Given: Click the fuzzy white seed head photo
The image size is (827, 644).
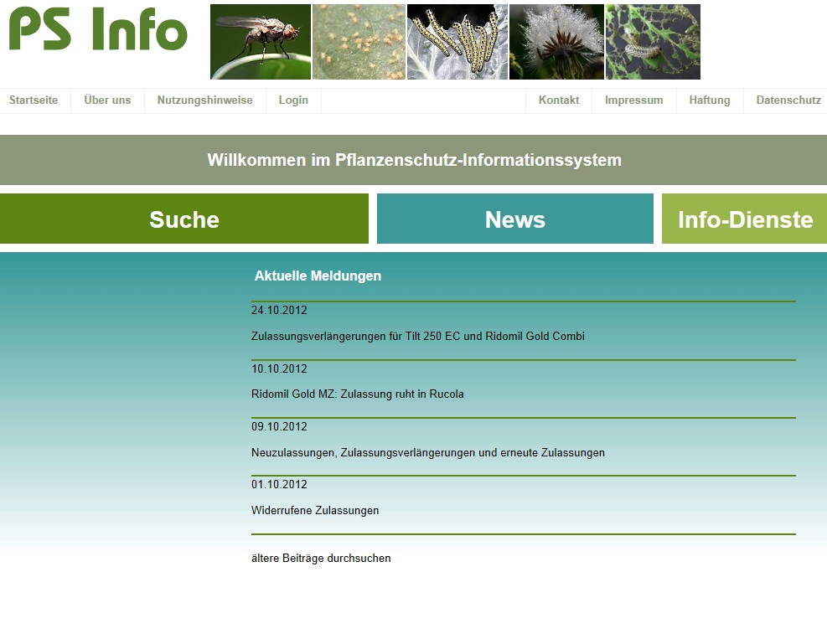Looking at the screenshot, I should pyautogui.click(x=556, y=42).
